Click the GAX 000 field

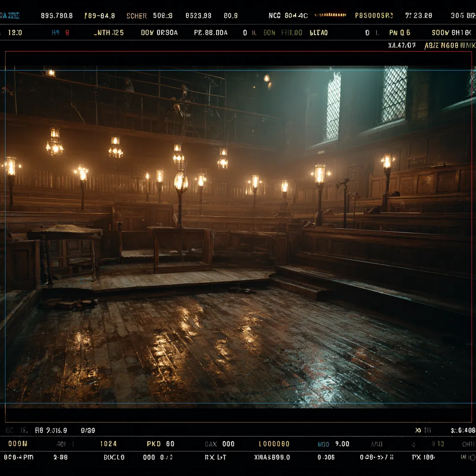point(219,444)
